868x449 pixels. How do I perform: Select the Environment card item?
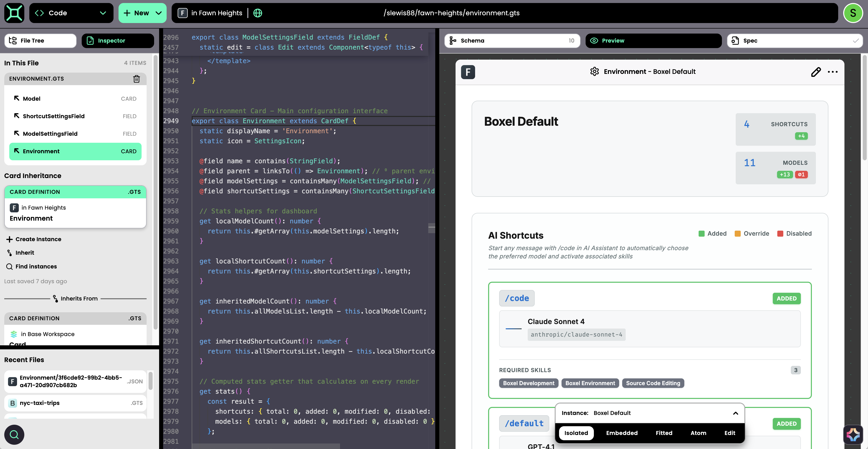pos(75,151)
